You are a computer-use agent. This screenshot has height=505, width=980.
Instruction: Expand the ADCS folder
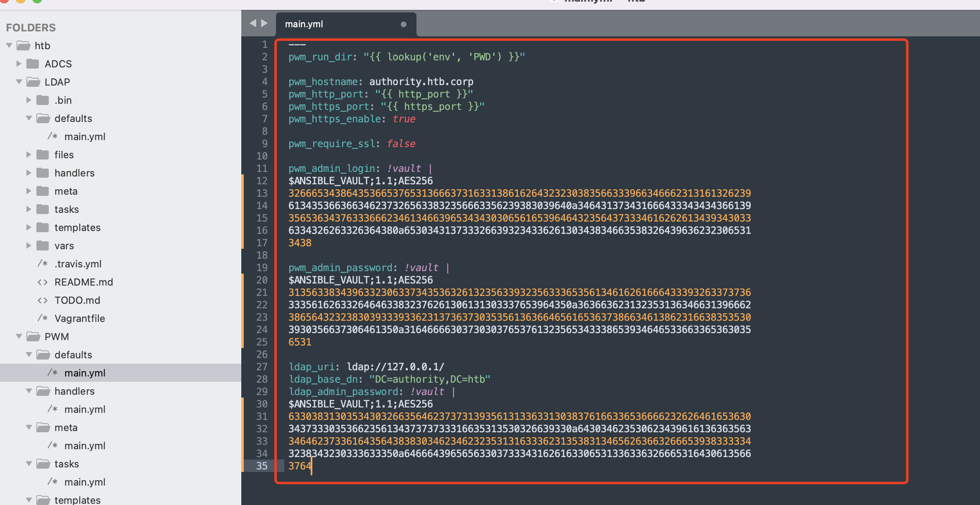pyautogui.click(x=19, y=64)
